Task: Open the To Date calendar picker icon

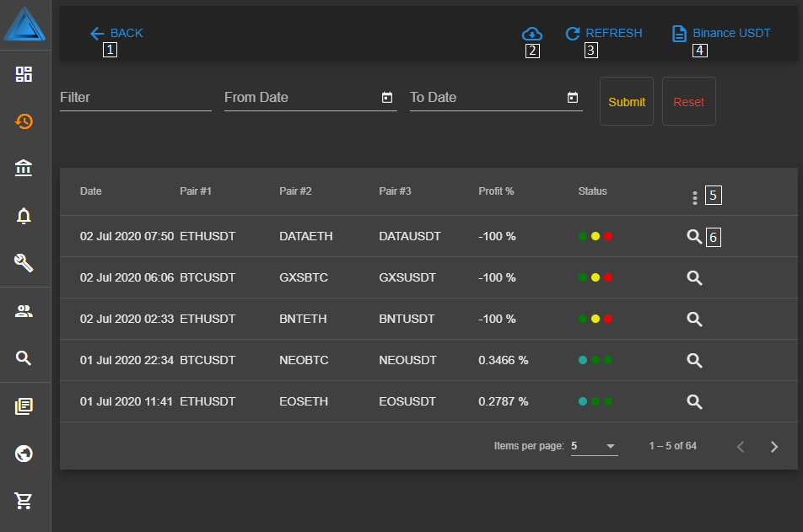Action: (x=573, y=97)
